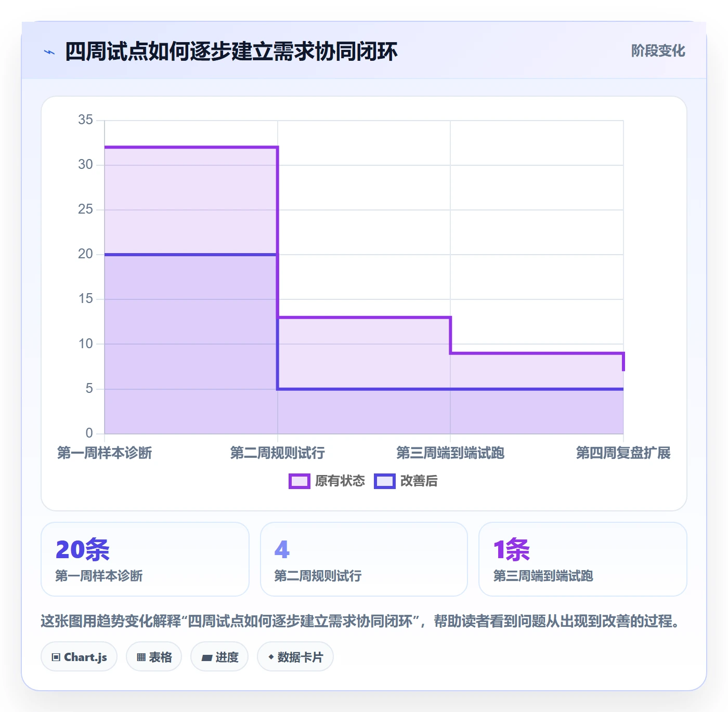Open the 1条 第三周端到端试跑 card
The height and width of the screenshot is (712, 728).
pos(583,559)
